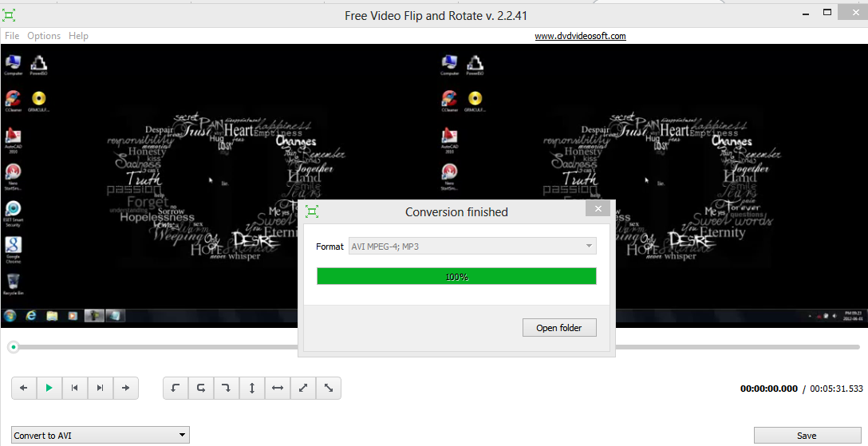Rotate video 180 degrees with the loop-arrow icon
Viewport: 868px width, 446px height.
point(201,388)
